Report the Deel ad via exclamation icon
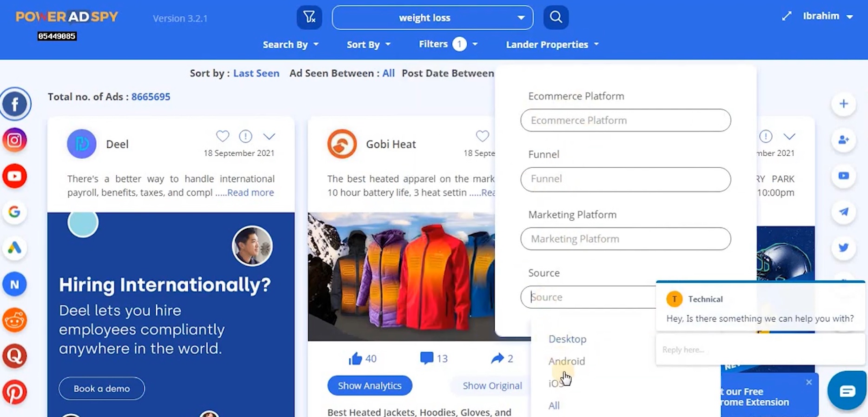 point(245,136)
